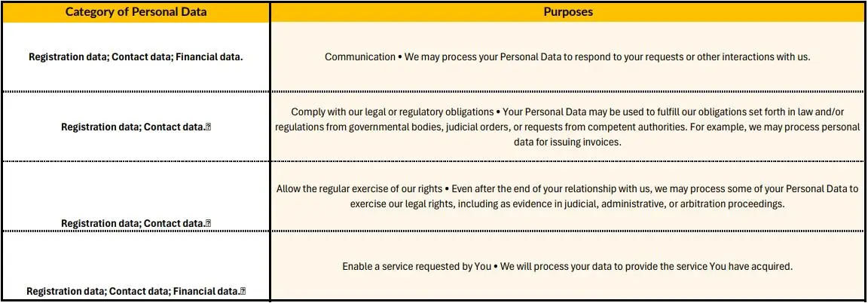Select the category cell beside requested service purpose
Image resolution: width=868 pixels, height=303 pixels.
136,291
